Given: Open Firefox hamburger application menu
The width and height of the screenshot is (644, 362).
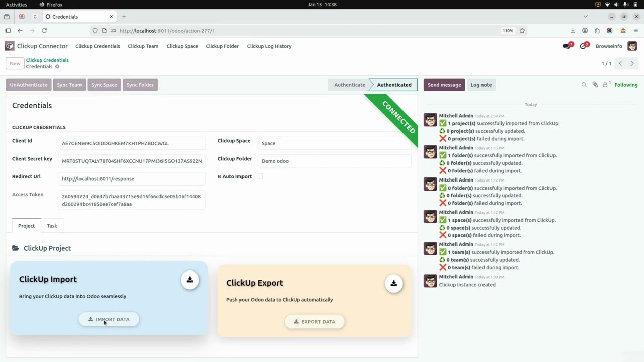Looking at the screenshot, I should 636,31.
